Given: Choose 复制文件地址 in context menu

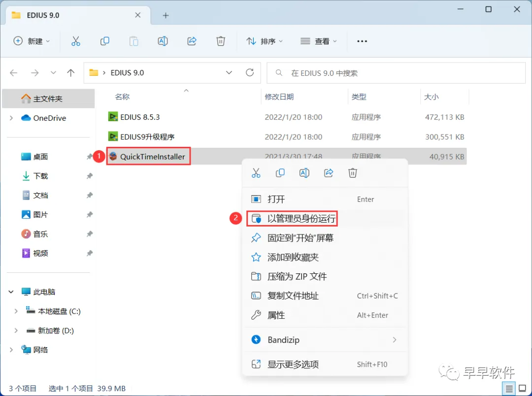Looking at the screenshot, I should click(x=325, y=296).
